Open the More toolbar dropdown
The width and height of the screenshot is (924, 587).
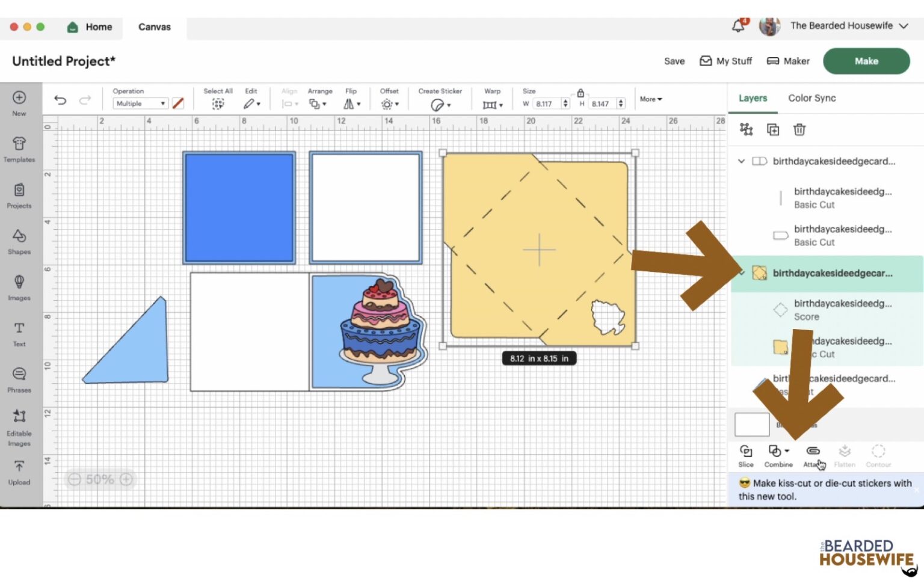click(650, 99)
